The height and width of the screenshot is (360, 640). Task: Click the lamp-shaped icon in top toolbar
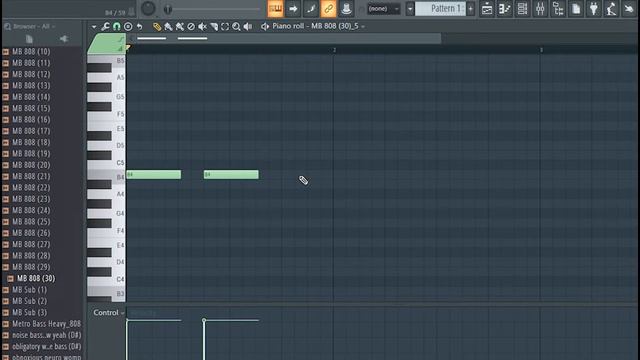click(x=611, y=9)
